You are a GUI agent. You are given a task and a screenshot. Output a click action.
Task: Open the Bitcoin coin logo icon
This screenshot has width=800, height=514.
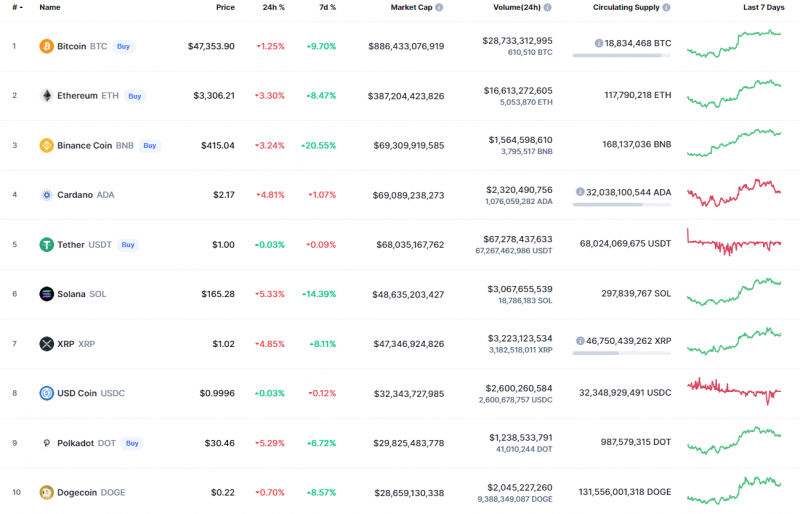[x=46, y=46]
